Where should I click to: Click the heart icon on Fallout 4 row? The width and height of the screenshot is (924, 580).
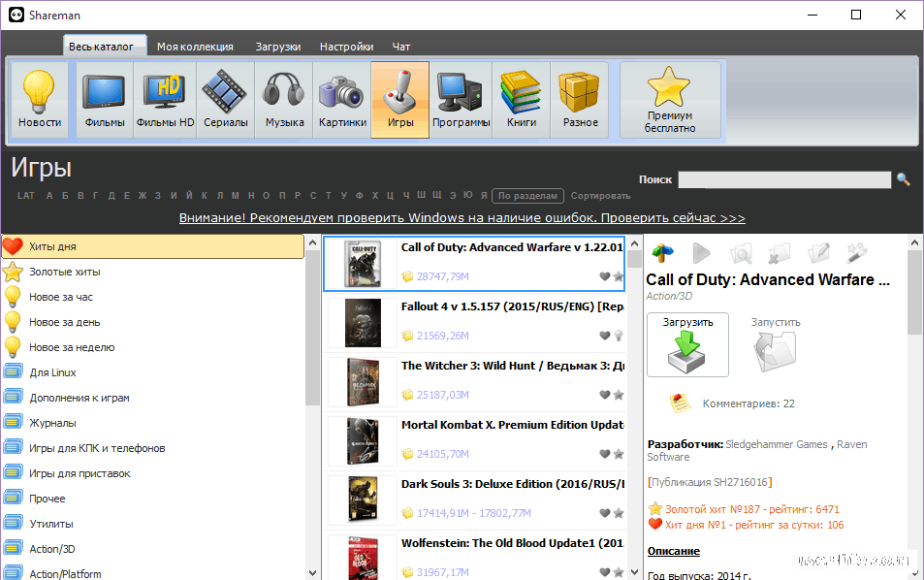605,336
